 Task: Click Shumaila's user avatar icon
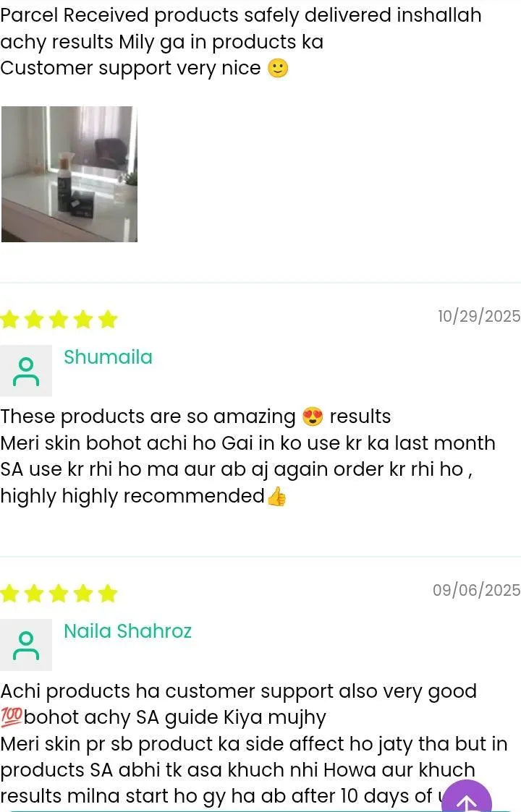pos(26,371)
